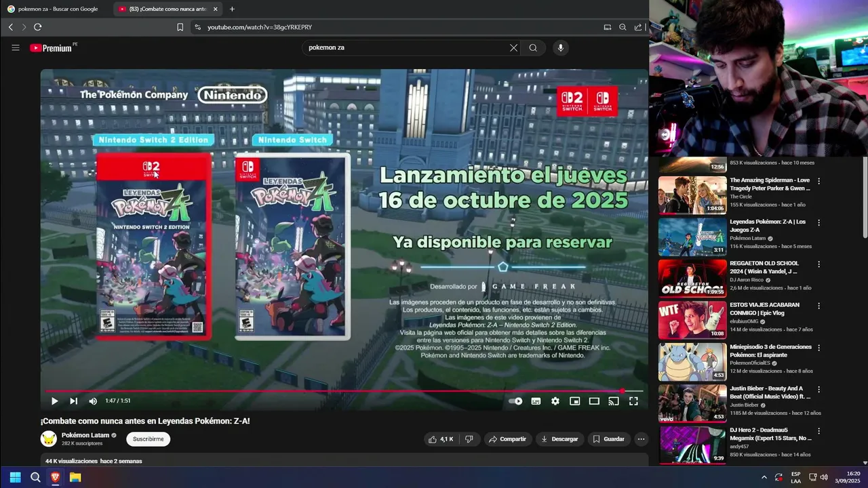Open options menu for DJ Hero 2 video
This screenshot has width=868, height=488.
[x=819, y=431]
